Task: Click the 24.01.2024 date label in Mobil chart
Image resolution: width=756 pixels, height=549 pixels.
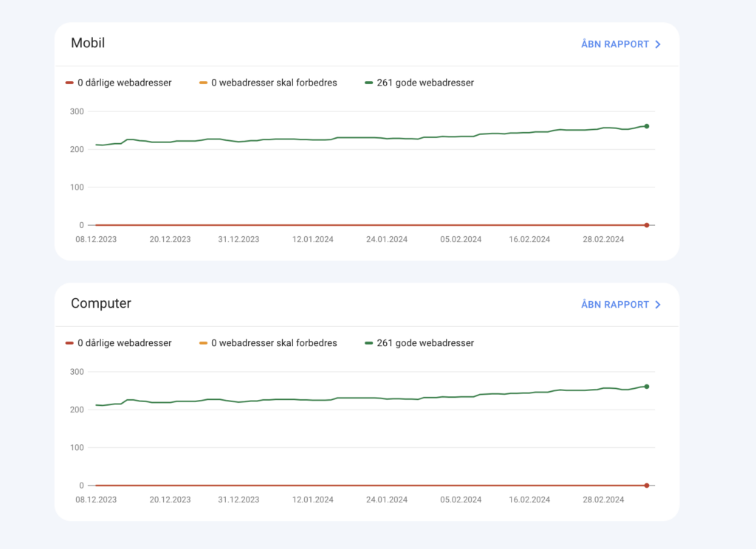Action: click(x=387, y=240)
